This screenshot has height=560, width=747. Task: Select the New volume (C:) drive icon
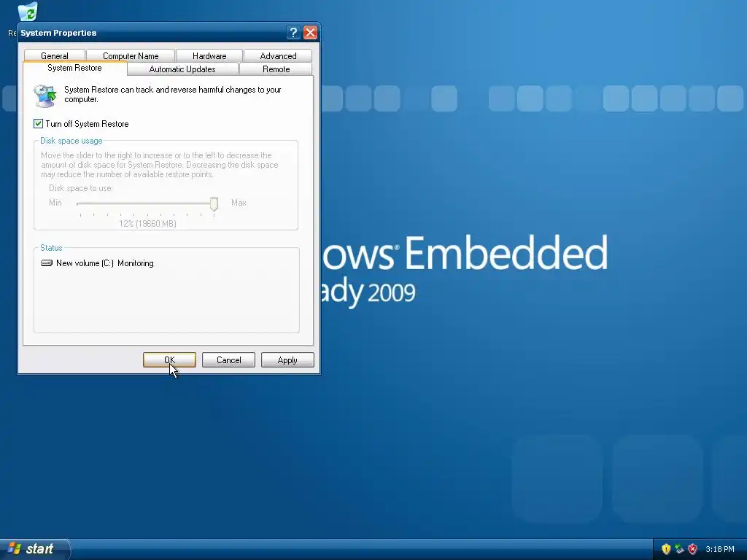[x=47, y=262]
